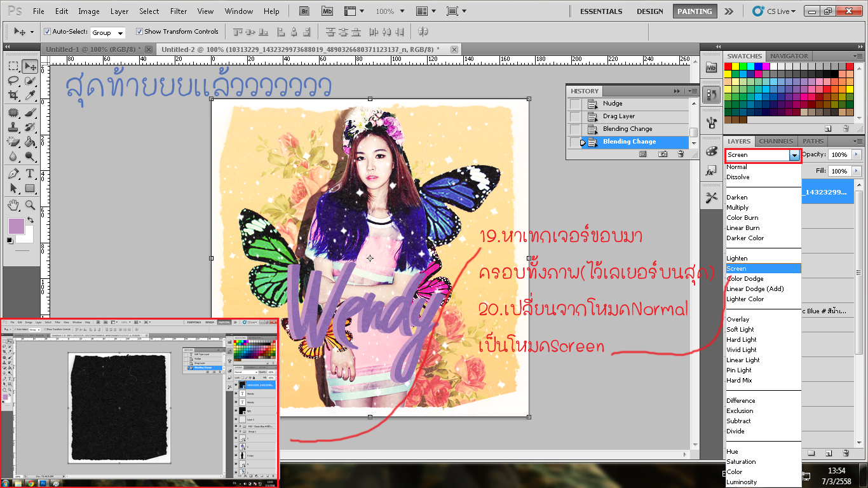The width and height of the screenshot is (868, 488).
Task: Create new document from current history state
Action: click(642, 154)
